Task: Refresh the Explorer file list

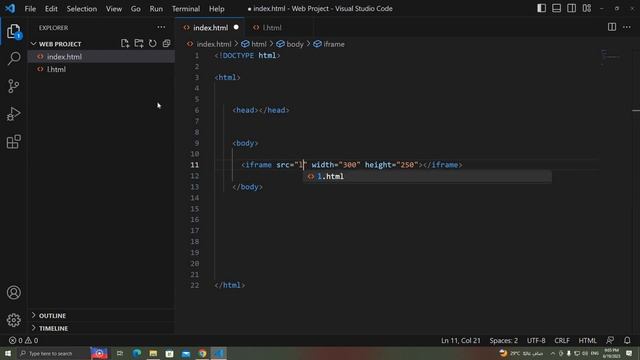Action: tap(153, 43)
